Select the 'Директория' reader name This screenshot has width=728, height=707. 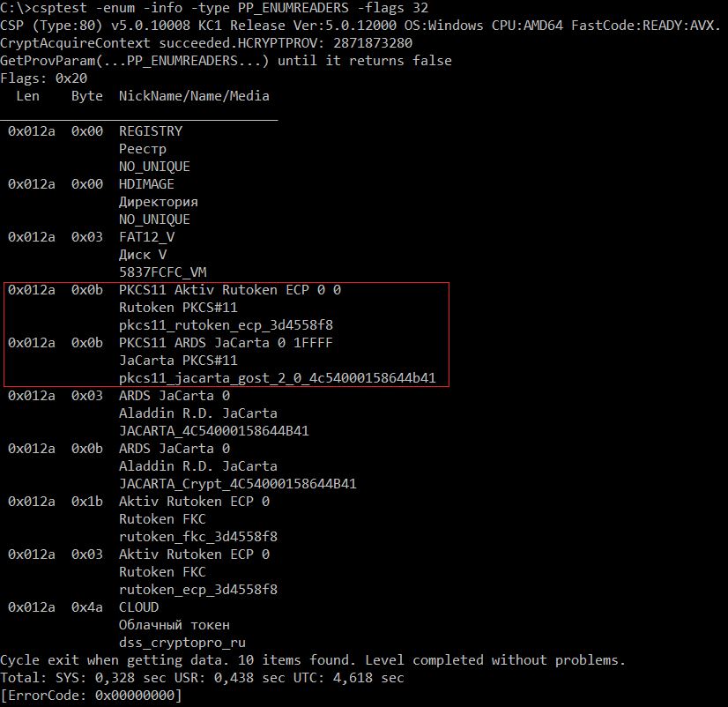(x=159, y=202)
